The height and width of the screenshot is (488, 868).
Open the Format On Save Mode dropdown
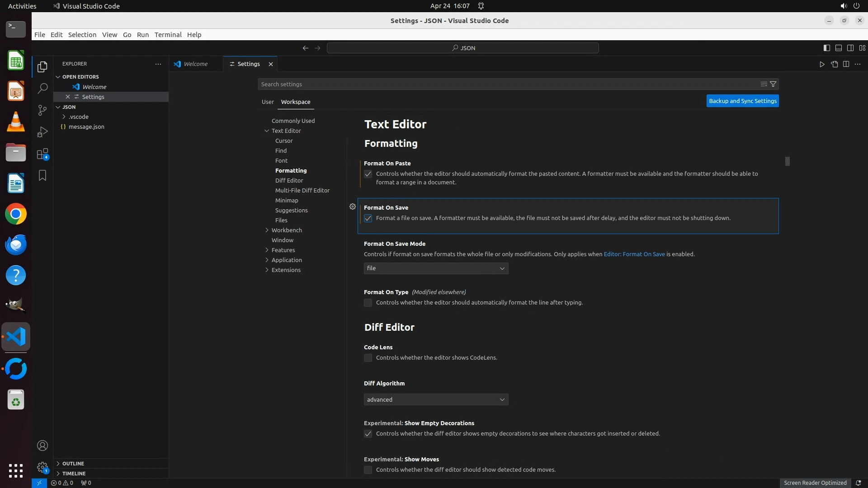pyautogui.click(x=436, y=268)
